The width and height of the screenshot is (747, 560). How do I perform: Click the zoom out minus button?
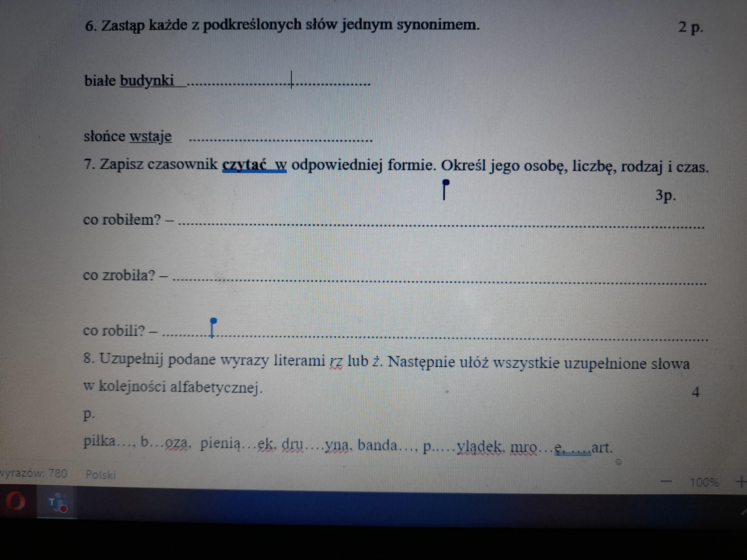pos(666,481)
